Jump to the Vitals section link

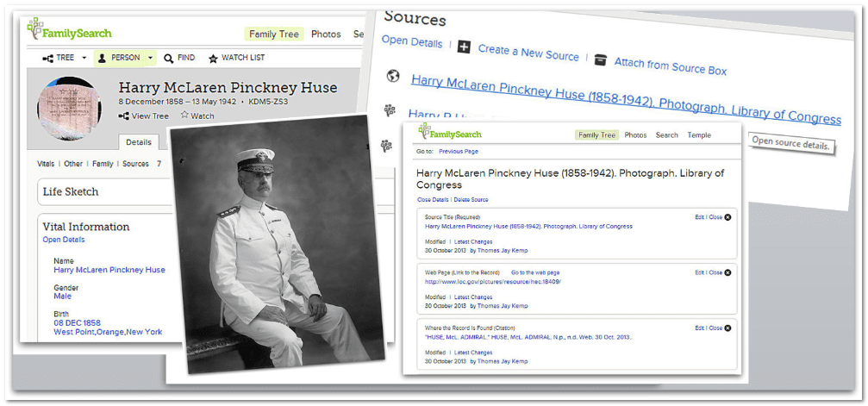(46, 164)
